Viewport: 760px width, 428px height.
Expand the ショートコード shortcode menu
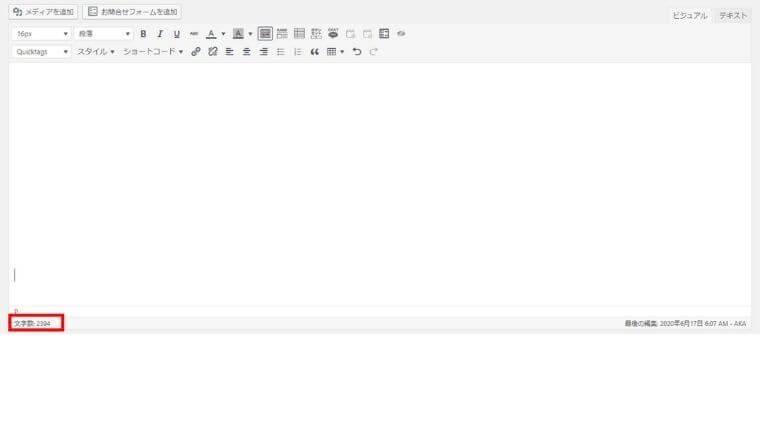[153, 51]
